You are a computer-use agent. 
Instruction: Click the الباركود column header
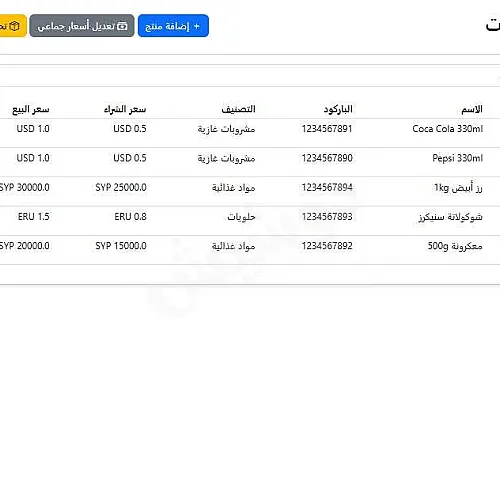point(338,109)
